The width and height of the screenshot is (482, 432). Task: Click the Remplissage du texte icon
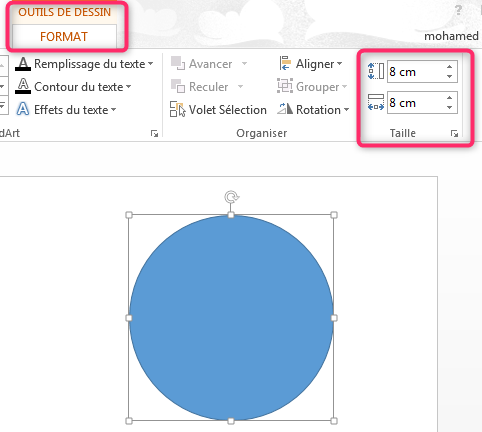pos(23,64)
